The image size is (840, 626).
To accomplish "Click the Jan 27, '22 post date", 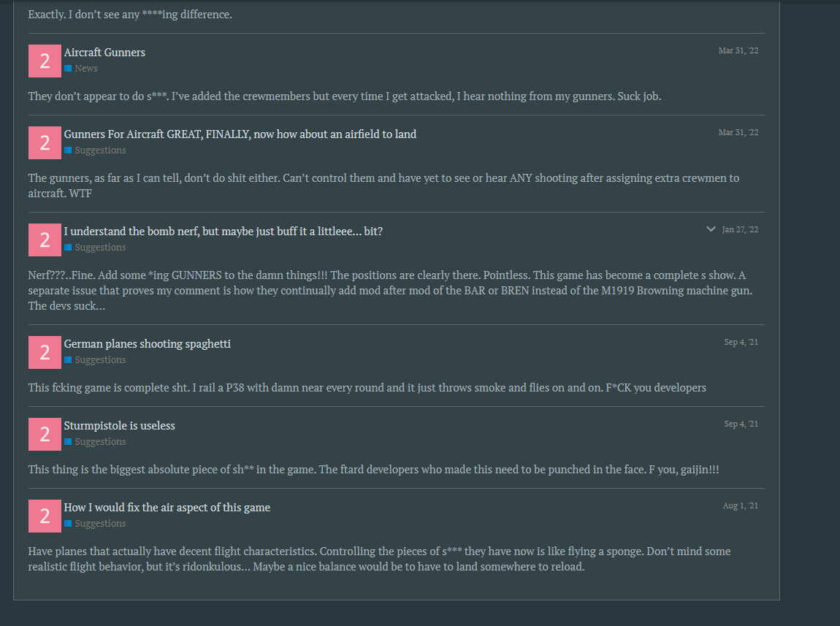I will click(740, 230).
